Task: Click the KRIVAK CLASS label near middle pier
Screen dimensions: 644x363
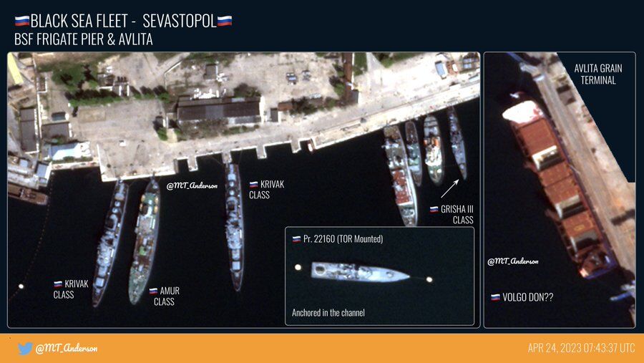Action: 267,190
